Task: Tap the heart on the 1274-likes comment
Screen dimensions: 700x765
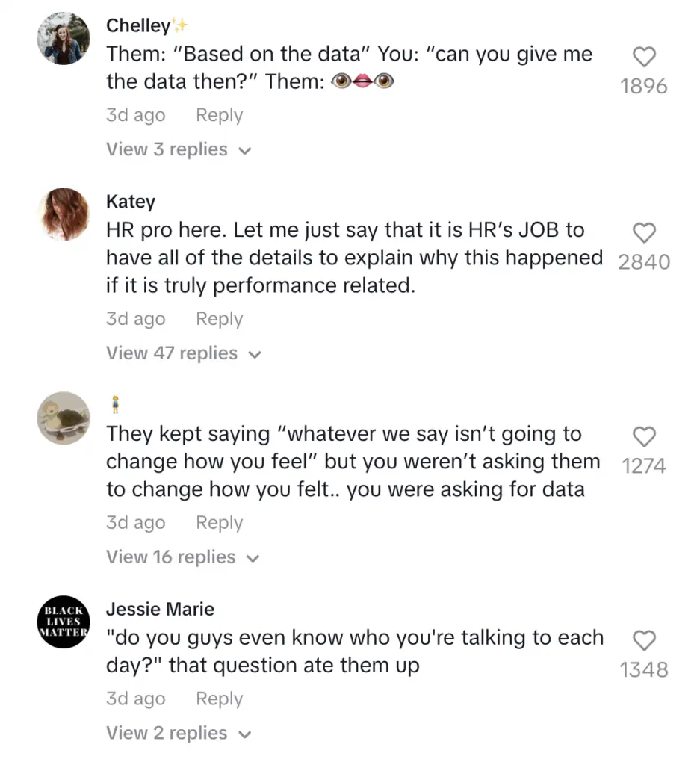Action: click(x=644, y=437)
